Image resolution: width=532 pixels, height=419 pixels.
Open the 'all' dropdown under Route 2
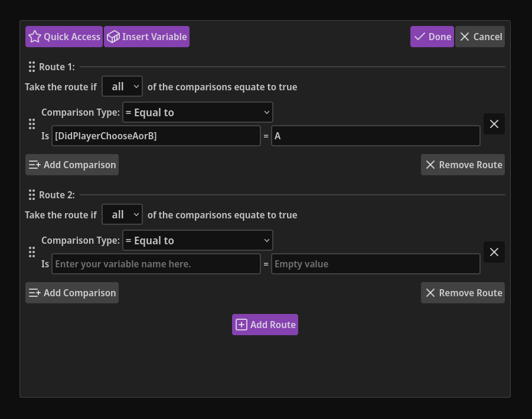coord(122,214)
